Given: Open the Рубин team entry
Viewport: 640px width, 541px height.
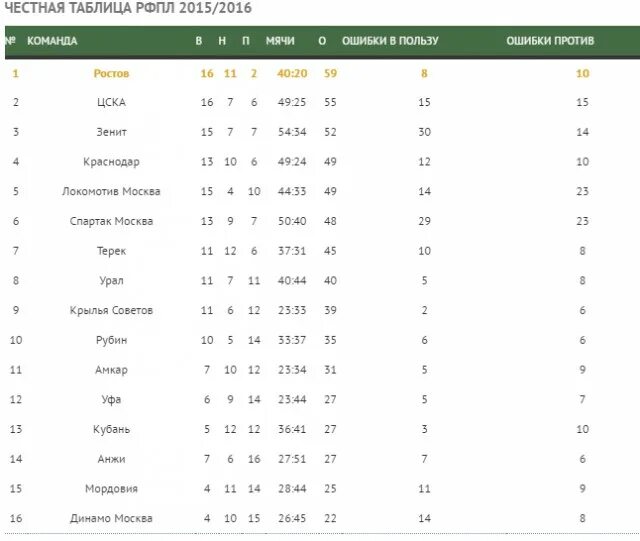Looking at the screenshot, I should coord(111,340).
